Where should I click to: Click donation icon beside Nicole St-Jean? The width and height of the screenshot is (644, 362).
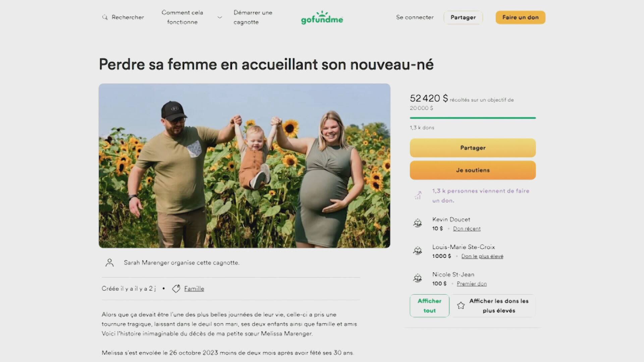click(x=417, y=278)
